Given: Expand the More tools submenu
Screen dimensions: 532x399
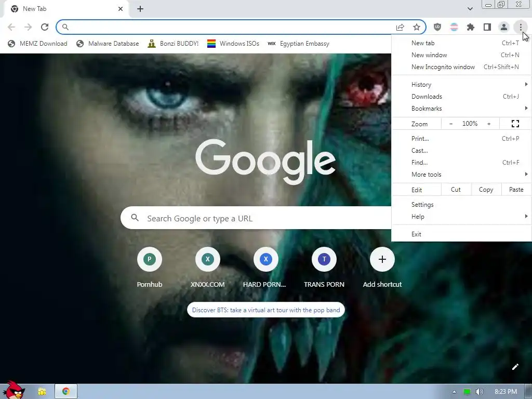Looking at the screenshot, I should [x=461, y=175].
